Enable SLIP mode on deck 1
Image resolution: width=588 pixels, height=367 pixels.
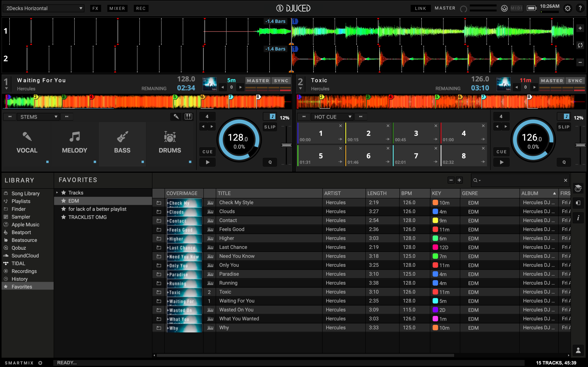coord(270,127)
